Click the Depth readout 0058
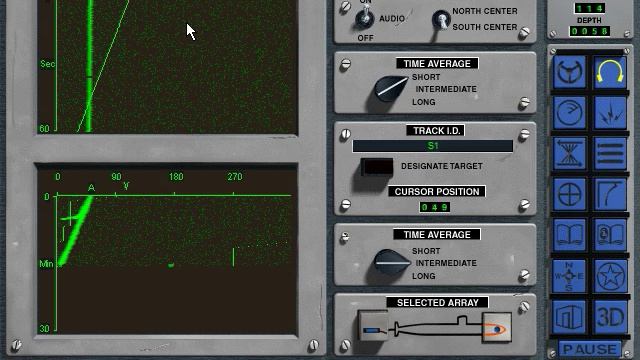The image size is (640, 360). point(589,31)
